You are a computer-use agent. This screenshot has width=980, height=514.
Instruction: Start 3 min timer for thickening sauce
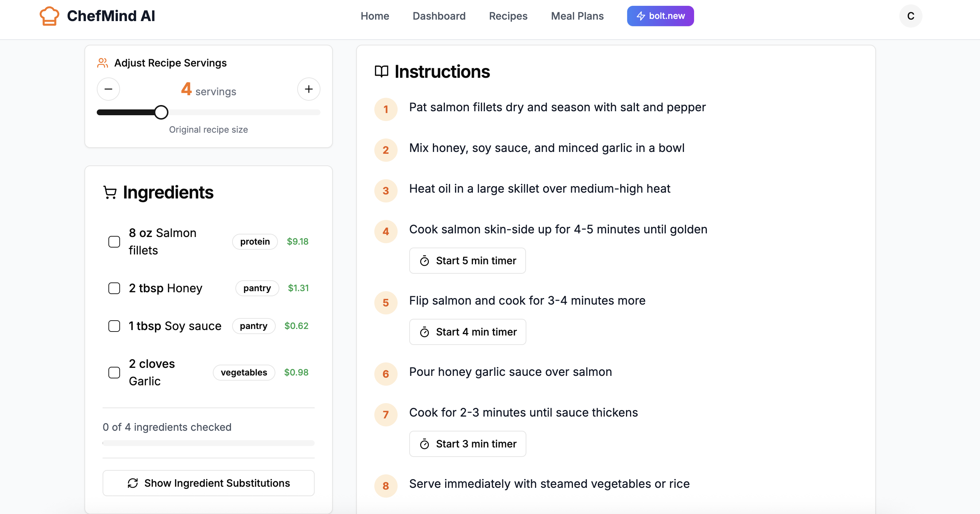click(x=467, y=444)
